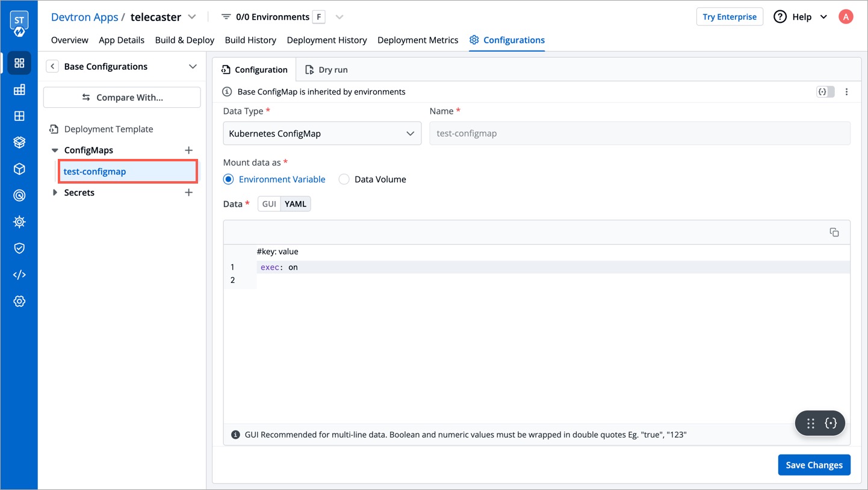
Task: Open the Data Type Kubernetes ConfigMap dropdown
Action: click(322, 134)
